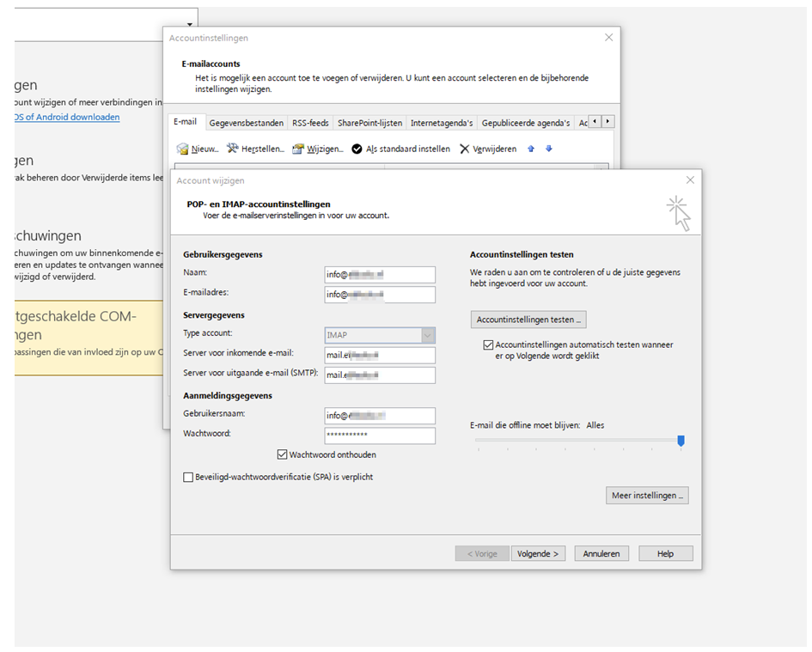
Task: Switch to the Gegevensbestanden tab
Action: [x=246, y=123]
